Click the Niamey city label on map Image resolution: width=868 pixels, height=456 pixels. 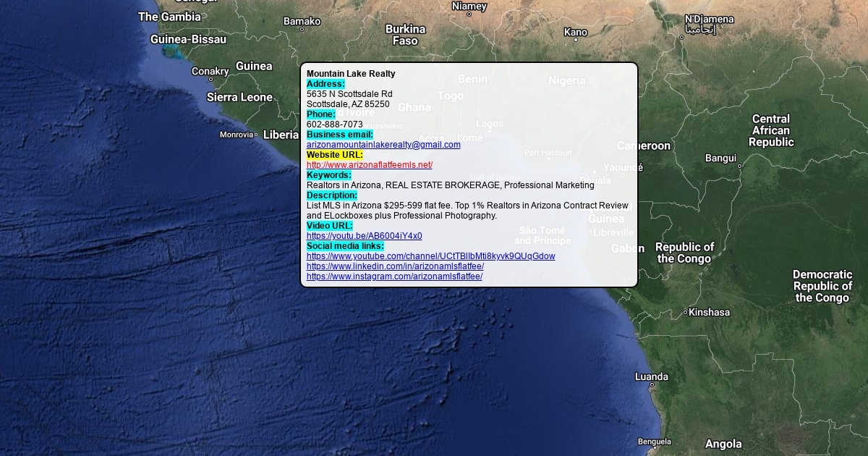(x=469, y=6)
